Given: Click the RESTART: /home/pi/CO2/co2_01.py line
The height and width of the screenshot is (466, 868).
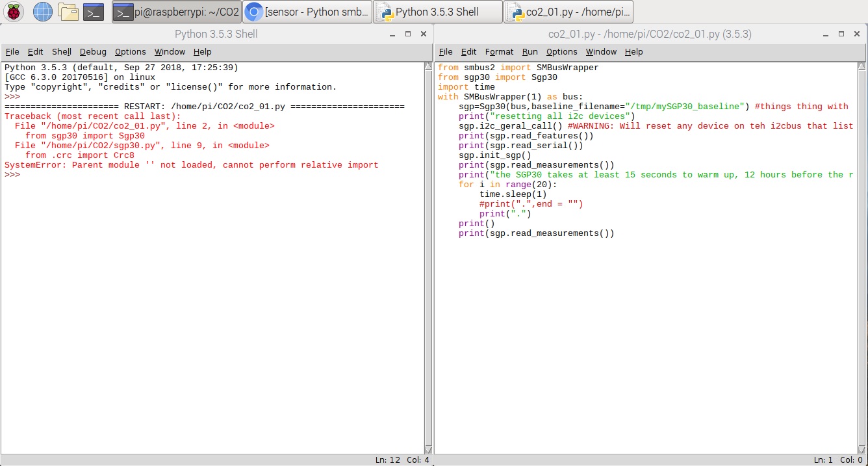Looking at the screenshot, I should coord(205,107).
